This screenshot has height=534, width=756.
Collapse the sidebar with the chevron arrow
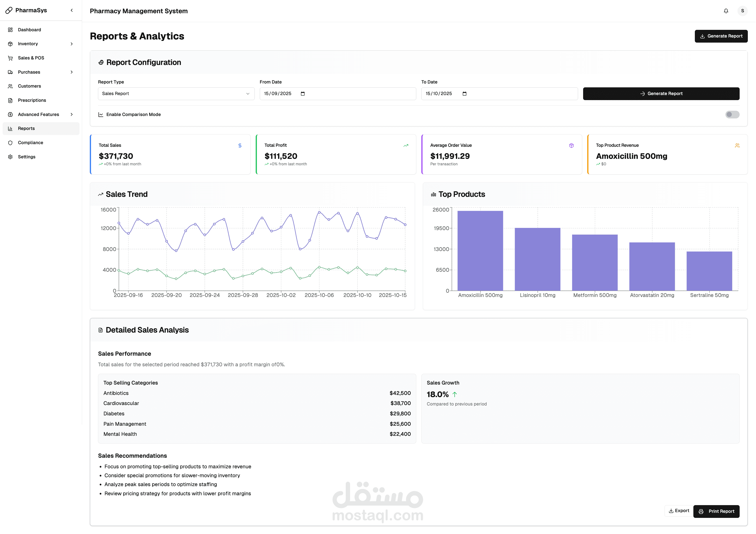coord(72,11)
